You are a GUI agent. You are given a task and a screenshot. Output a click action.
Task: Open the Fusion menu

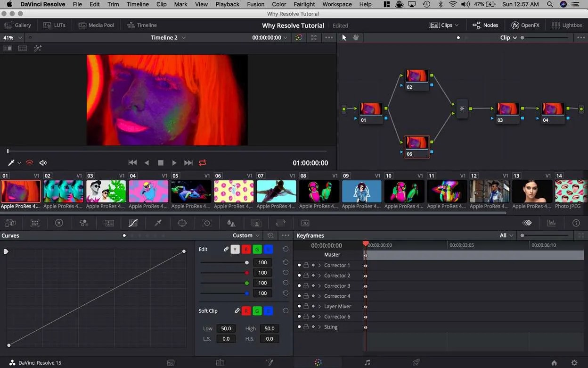256,4
